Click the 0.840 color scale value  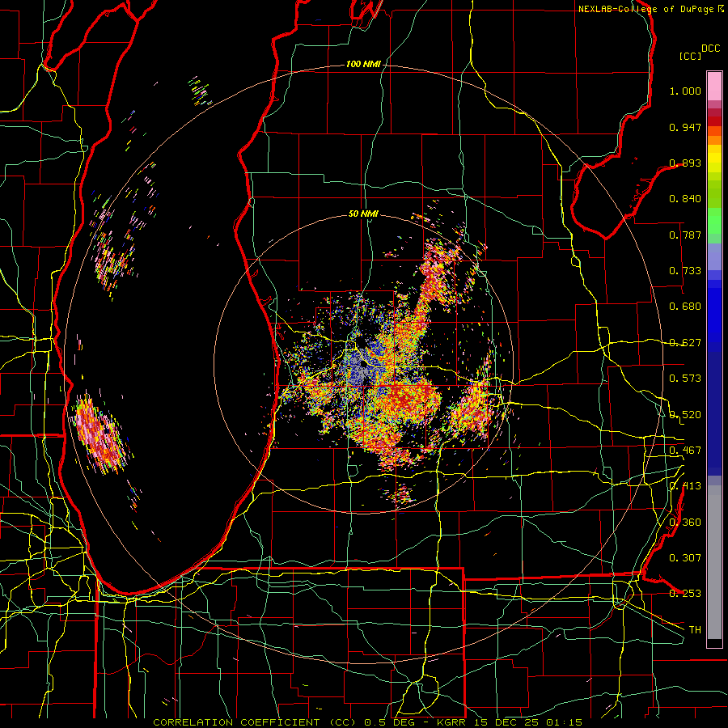(x=685, y=199)
